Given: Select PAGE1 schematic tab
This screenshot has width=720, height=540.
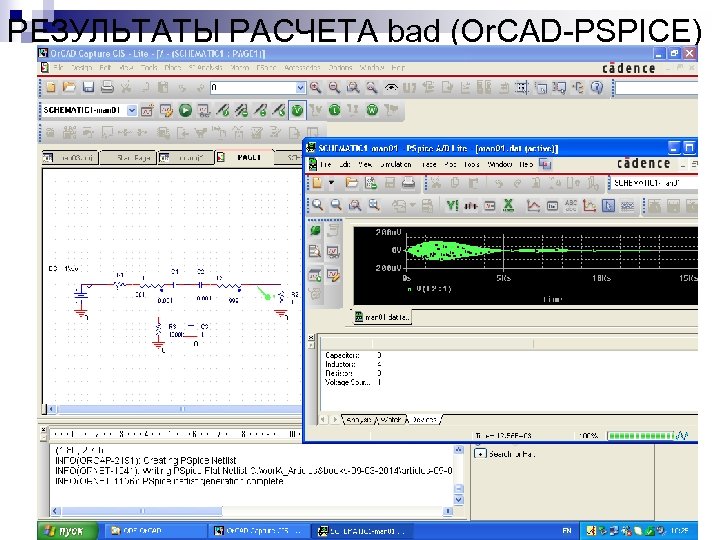Looking at the screenshot, I should 245,158.
